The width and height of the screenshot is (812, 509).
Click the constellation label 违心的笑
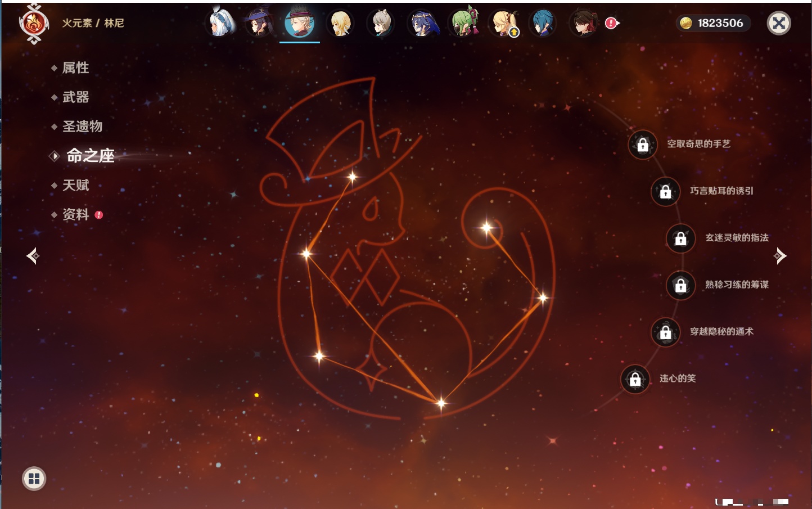pyautogui.click(x=678, y=379)
